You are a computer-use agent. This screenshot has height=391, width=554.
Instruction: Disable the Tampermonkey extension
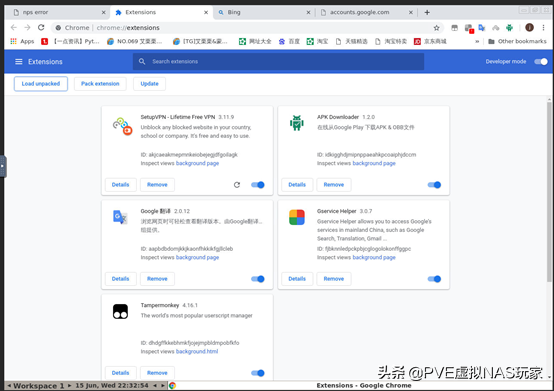[258, 373]
